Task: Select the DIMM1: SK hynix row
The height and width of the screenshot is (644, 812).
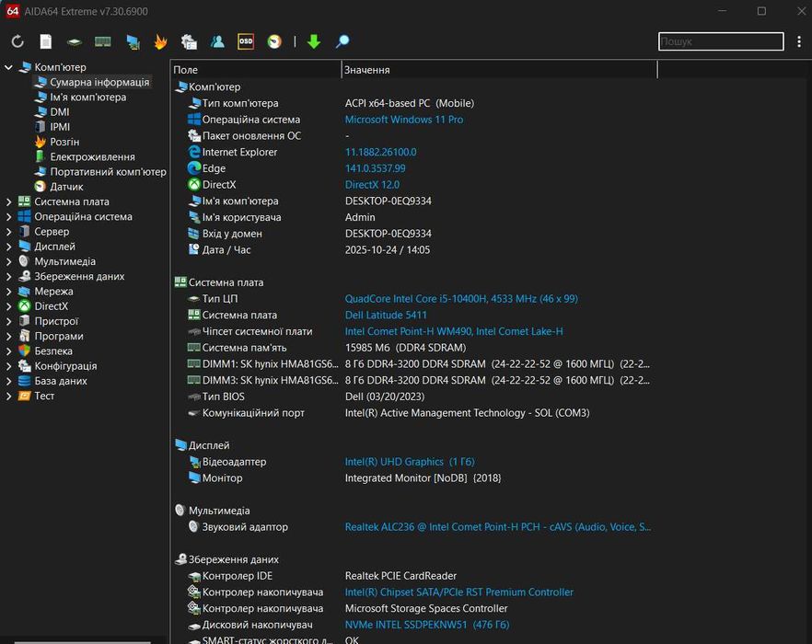Action: [418, 364]
